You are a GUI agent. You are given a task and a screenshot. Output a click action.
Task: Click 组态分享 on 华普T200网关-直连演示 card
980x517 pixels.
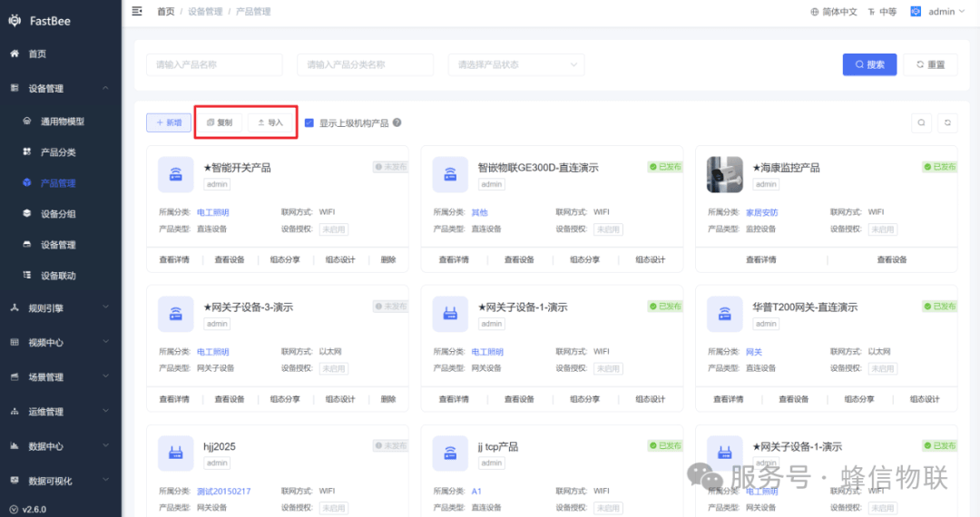[858, 399]
